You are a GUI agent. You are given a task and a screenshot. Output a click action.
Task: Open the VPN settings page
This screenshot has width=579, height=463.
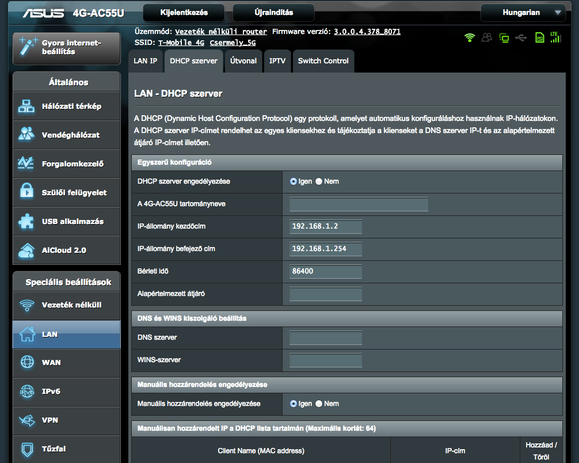point(66,421)
